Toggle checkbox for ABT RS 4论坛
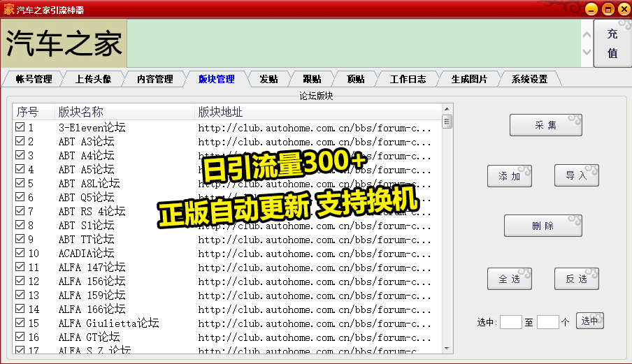This screenshot has height=364, width=632. (20, 211)
